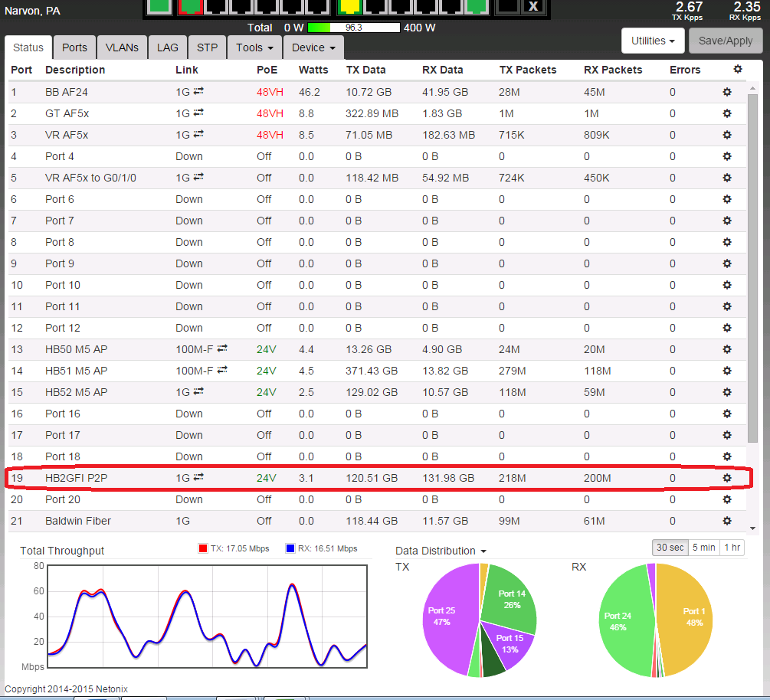Open gear settings for port 21 Baldwin Fiber

click(727, 521)
